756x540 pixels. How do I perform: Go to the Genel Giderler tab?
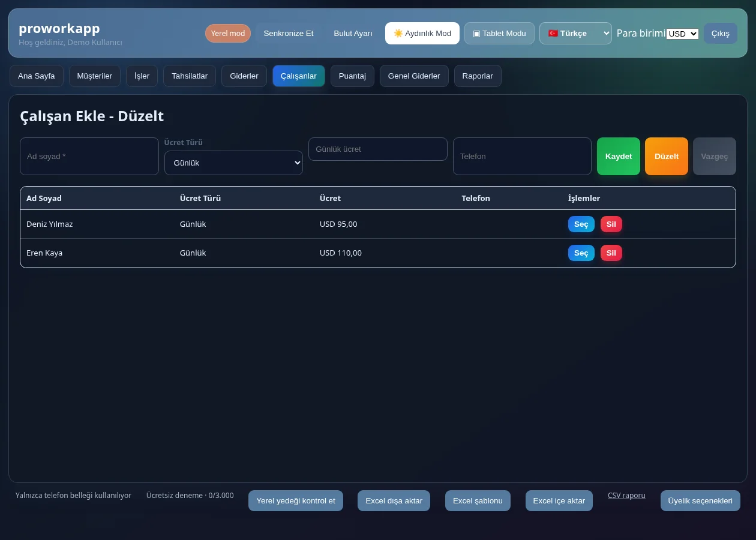point(414,76)
